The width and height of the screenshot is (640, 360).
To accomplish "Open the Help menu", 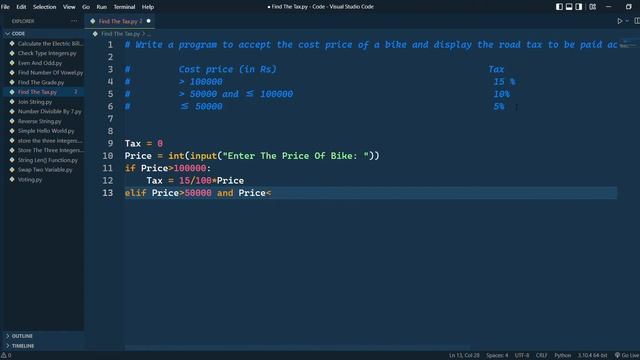I will [x=148, y=7].
